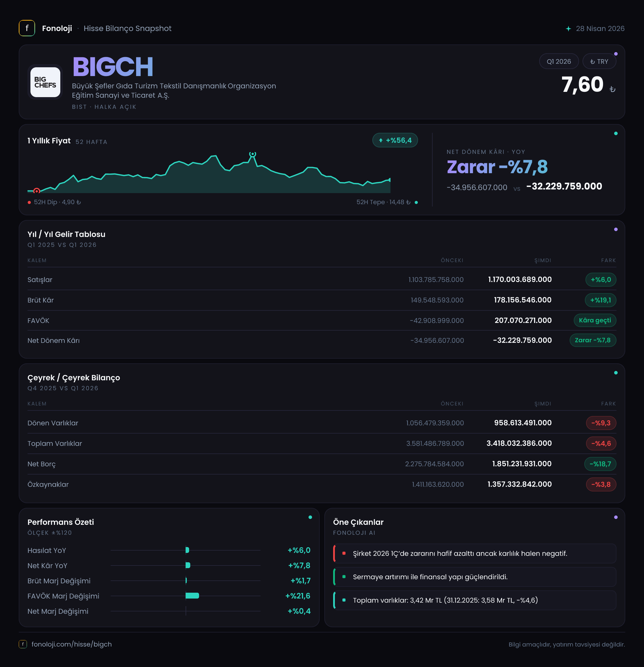Viewport: 644px width, 667px height.
Task: Click the Toplam Varlıklar value 3.418.032.386.000
Action: click(519, 443)
